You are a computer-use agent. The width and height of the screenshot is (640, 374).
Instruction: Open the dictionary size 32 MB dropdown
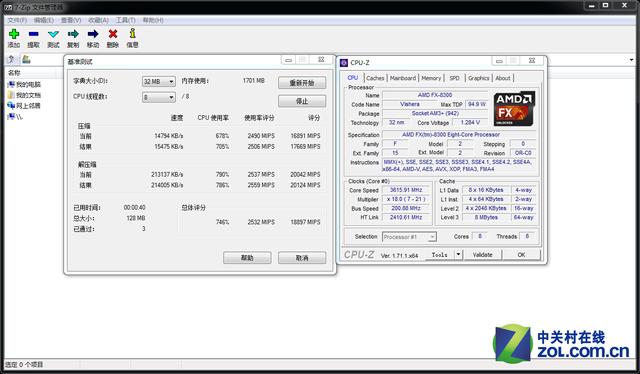158,82
